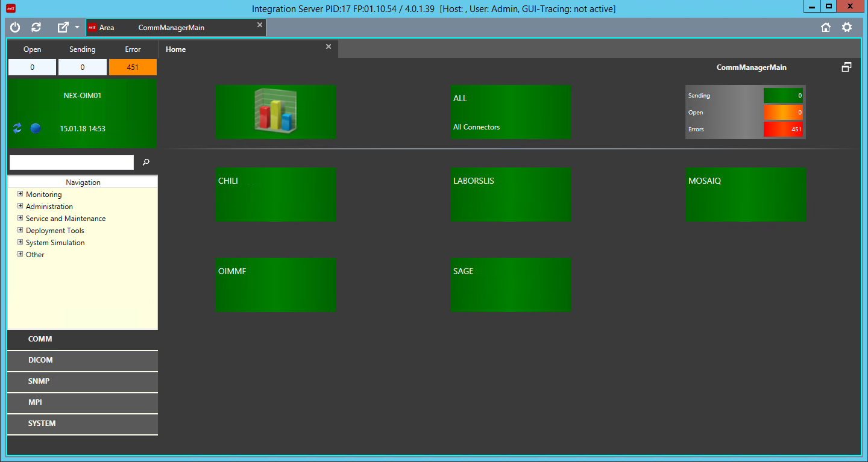Viewport: 868px width, 462px height.
Task: Open the dropdown arrow beside the pop-out icon
Action: point(77,28)
